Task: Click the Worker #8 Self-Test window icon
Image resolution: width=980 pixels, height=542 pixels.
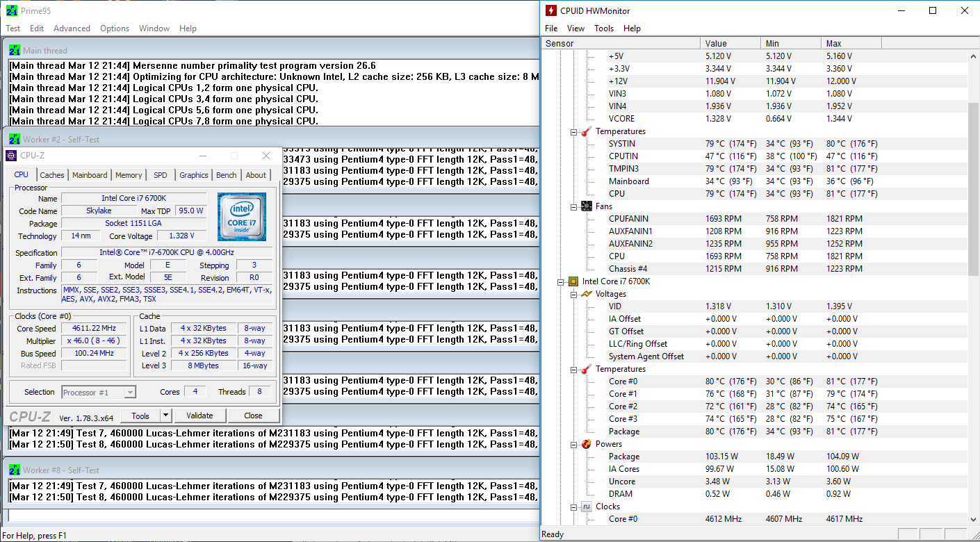Action: pyautogui.click(x=15, y=470)
